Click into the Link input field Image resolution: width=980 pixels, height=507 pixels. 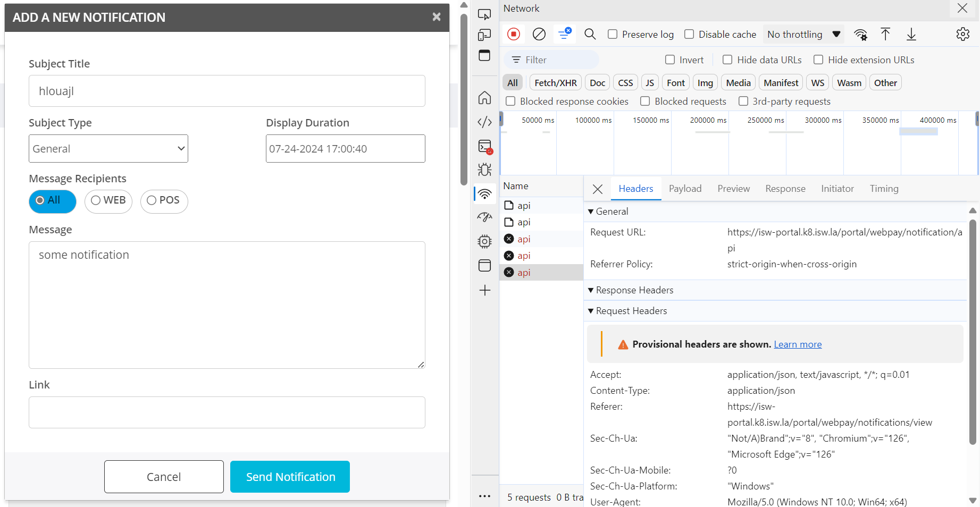coord(227,412)
